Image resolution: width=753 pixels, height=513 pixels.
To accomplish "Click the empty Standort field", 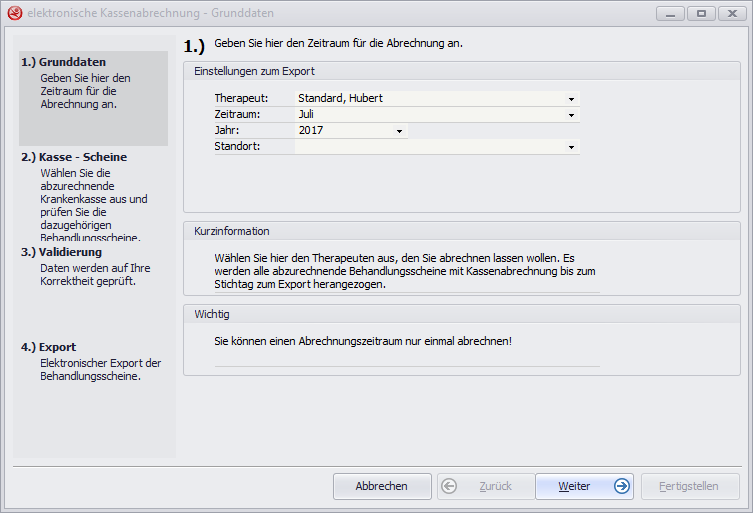I will 430,147.
